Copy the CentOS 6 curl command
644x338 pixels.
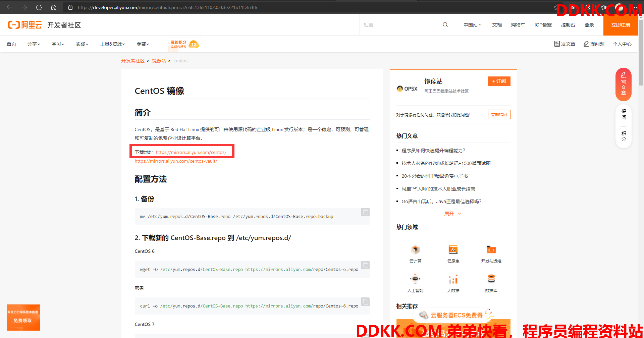[365, 302]
